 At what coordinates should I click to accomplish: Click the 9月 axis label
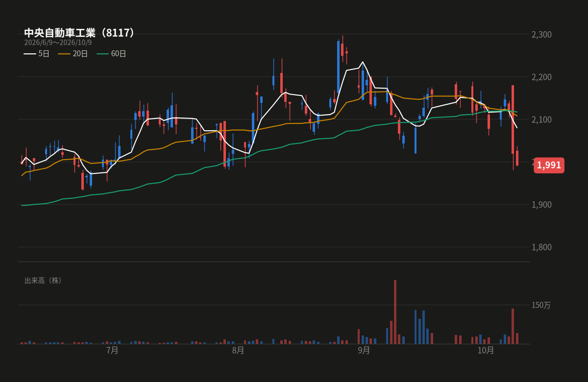click(364, 350)
